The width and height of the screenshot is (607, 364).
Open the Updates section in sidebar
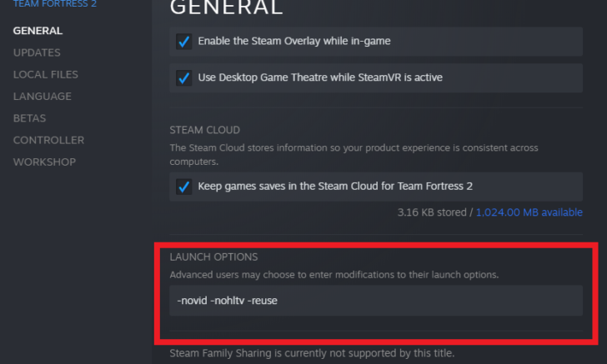(37, 52)
